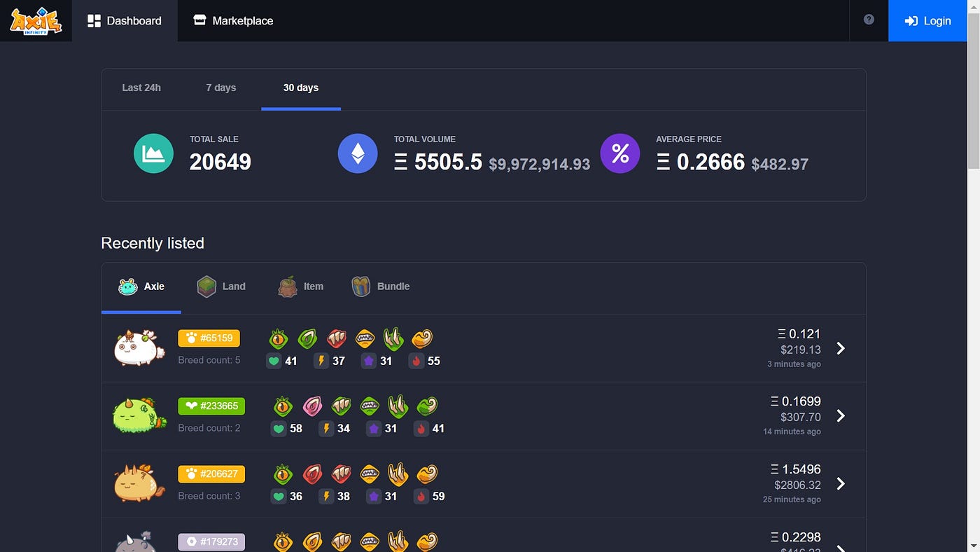The width and height of the screenshot is (980, 552).
Task: Click pink ears part of Axie #233665
Action: point(312,407)
